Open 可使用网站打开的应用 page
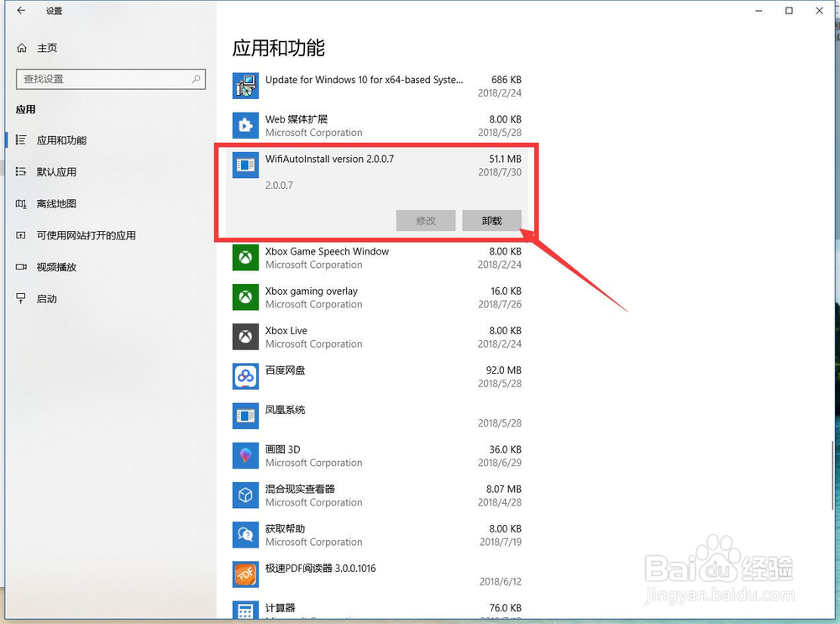 pyautogui.click(x=86, y=235)
